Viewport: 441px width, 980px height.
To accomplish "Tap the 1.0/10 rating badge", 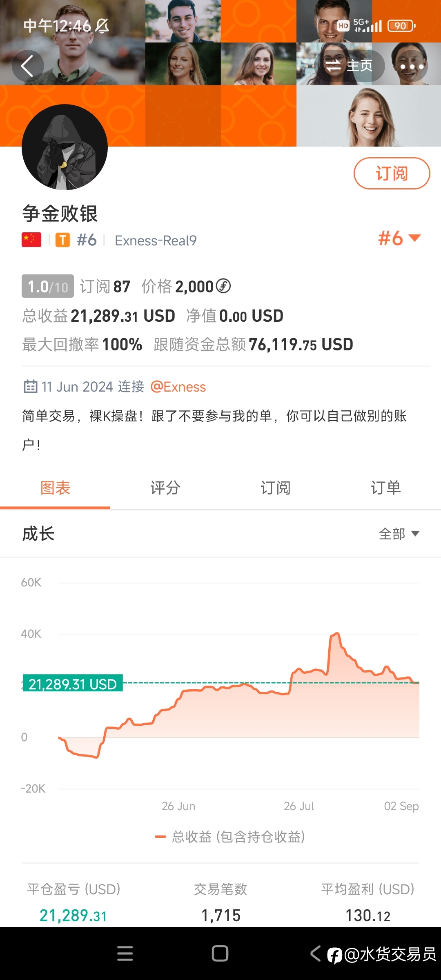I will [48, 286].
